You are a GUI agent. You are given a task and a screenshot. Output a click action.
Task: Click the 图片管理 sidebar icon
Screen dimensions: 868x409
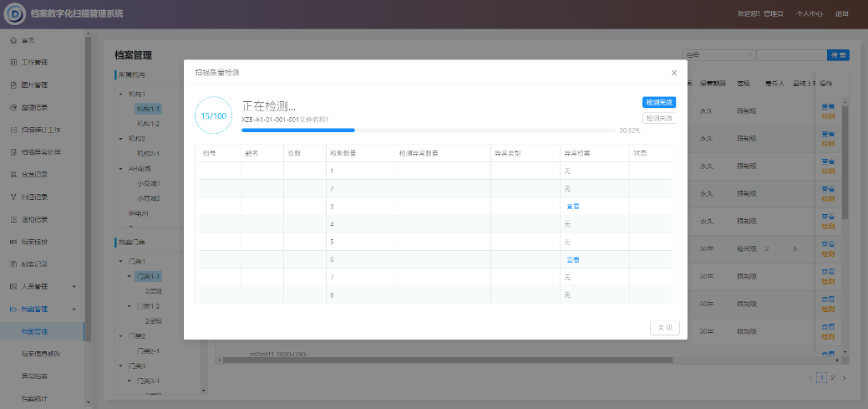[x=13, y=85]
